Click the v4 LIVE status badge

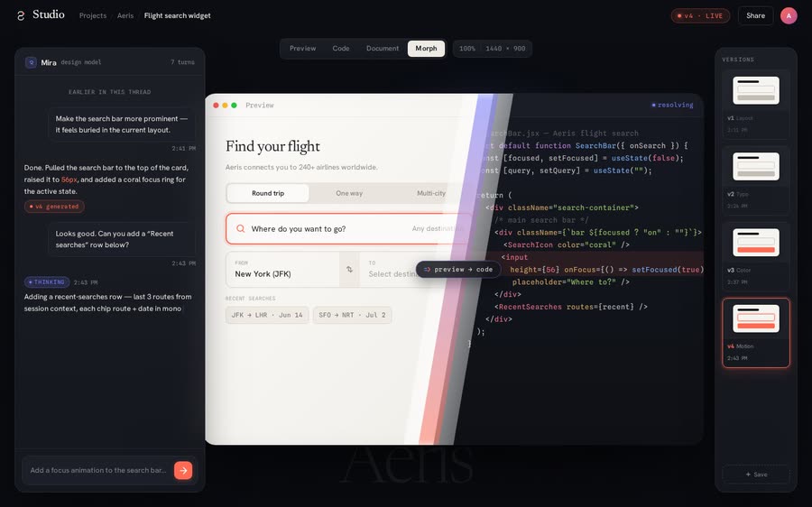coord(700,15)
